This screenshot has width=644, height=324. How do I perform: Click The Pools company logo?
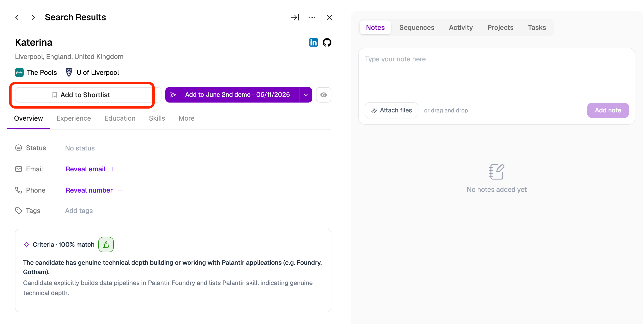coord(19,72)
